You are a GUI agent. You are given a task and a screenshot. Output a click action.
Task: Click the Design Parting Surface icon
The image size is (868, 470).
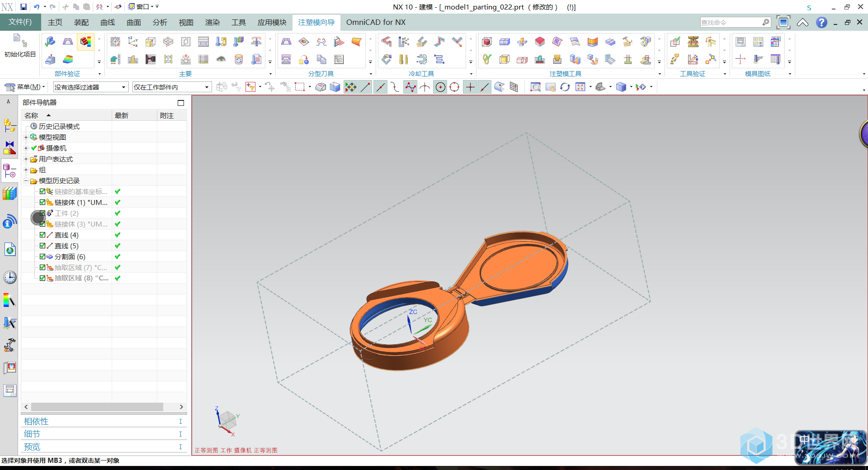339,42
